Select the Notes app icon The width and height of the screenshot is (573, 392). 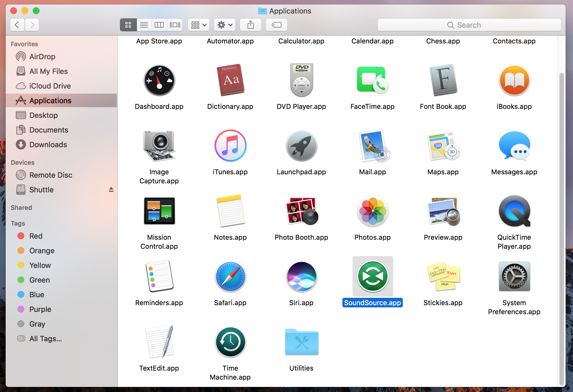(x=230, y=211)
